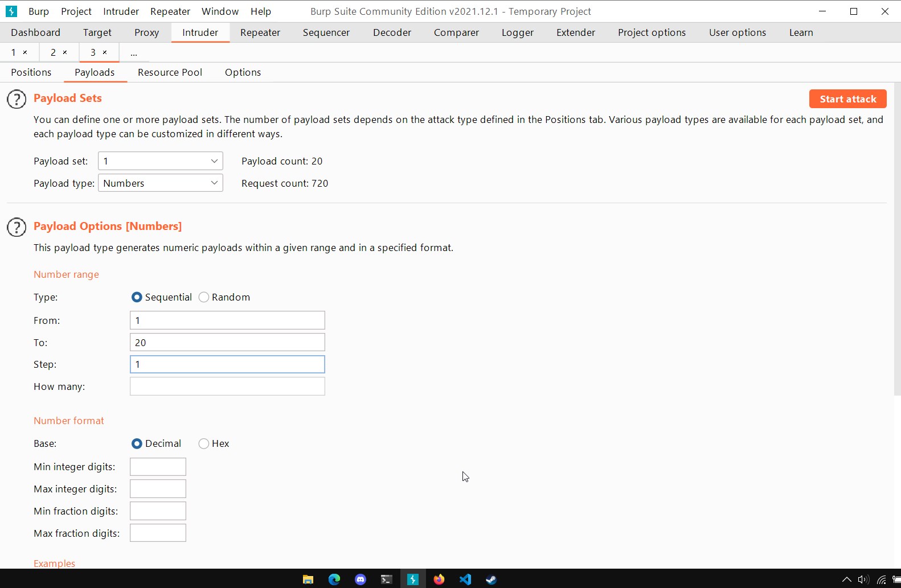The height and width of the screenshot is (588, 901).
Task: Open the Payload set dropdown
Action: click(x=161, y=161)
